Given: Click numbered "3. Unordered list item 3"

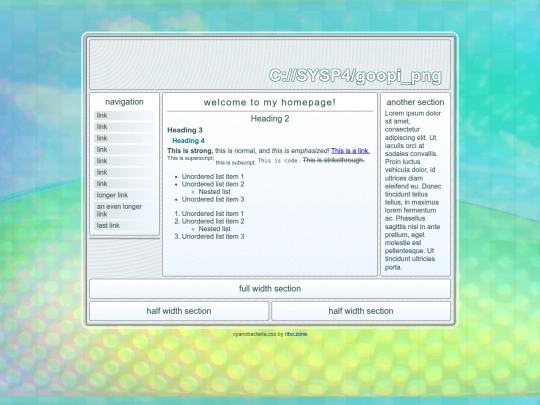Looking at the screenshot, I should [x=209, y=237].
